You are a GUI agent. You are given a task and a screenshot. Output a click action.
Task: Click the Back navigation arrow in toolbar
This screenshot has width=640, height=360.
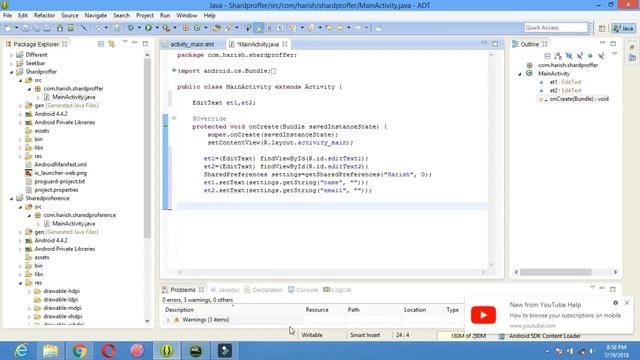(x=340, y=28)
